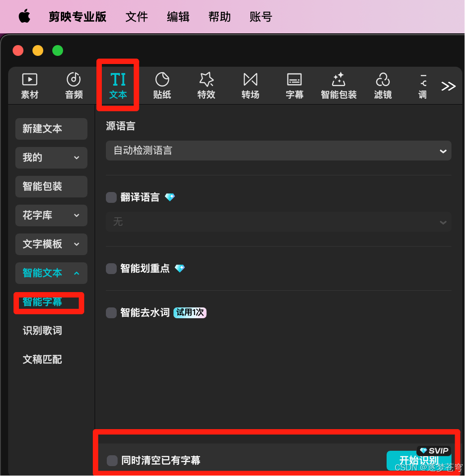The width and height of the screenshot is (465, 476).
Task: Expand the 文字模板 sidebar section
Action: click(51, 244)
